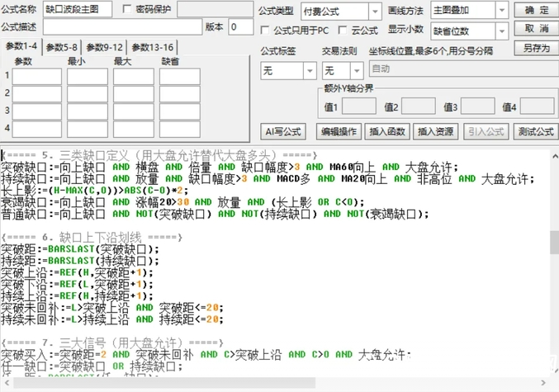
Task: Switch to the 参数1-4 tab
Action: click(x=21, y=46)
